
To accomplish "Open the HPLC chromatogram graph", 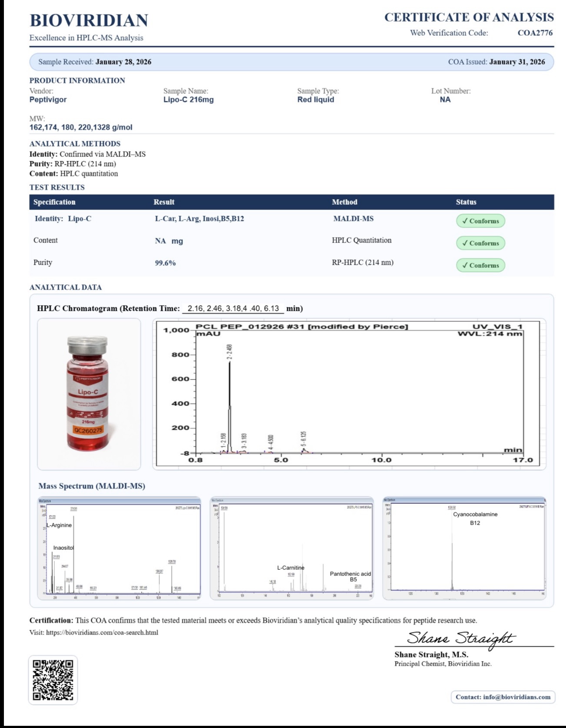I will (x=349, y=395).
